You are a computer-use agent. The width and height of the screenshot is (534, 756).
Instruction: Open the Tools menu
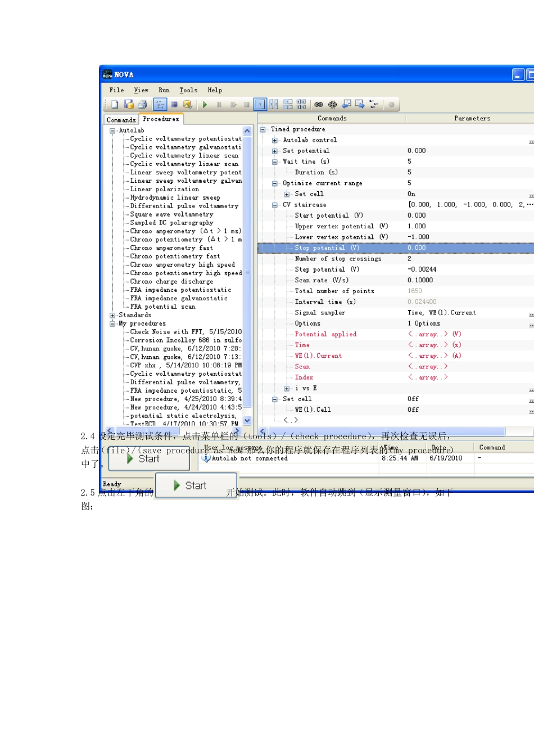coord(188,90)
